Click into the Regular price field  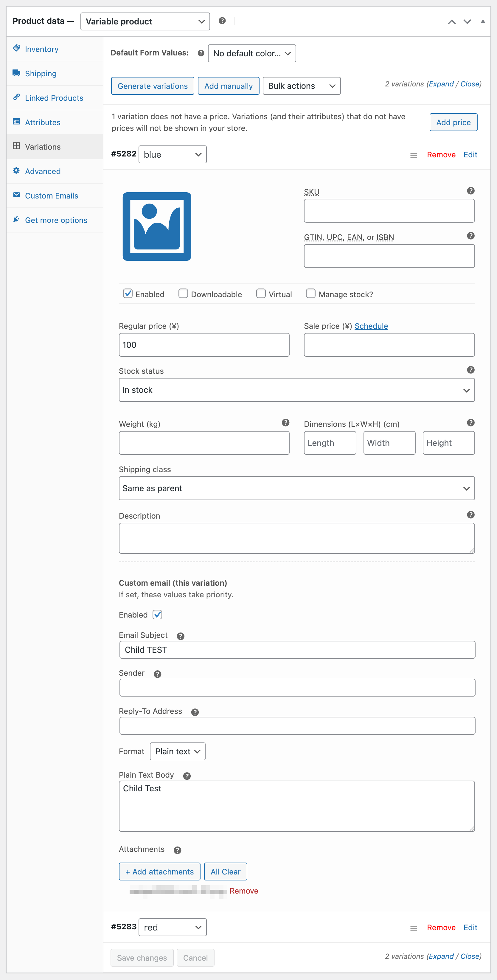tap(204, 345)
